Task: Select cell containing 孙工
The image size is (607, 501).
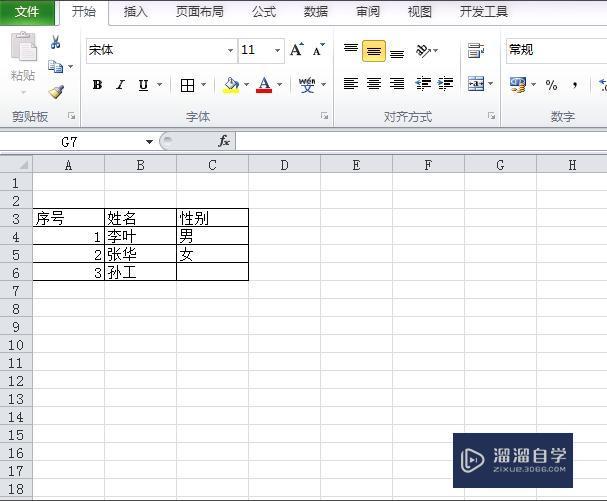Action: point(141,272)
